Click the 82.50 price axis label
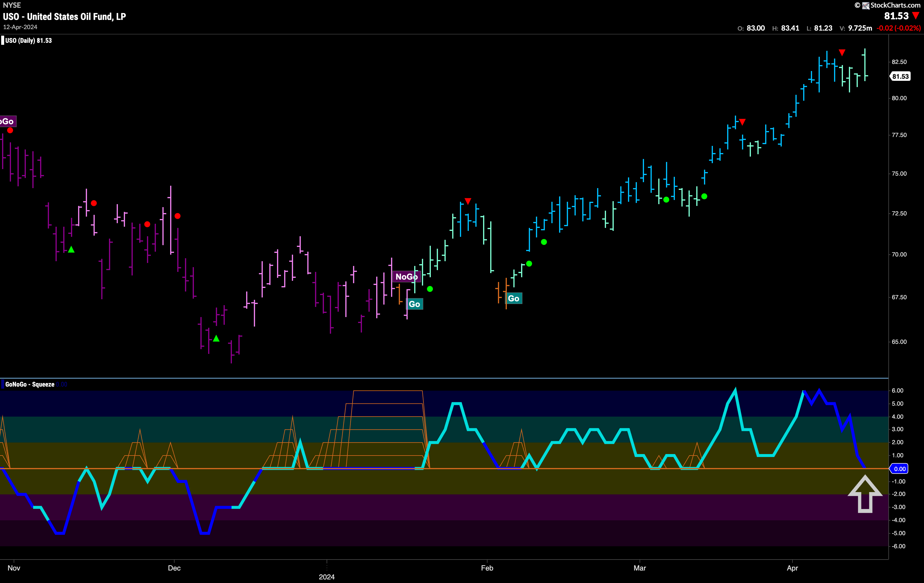 (899, 62)
